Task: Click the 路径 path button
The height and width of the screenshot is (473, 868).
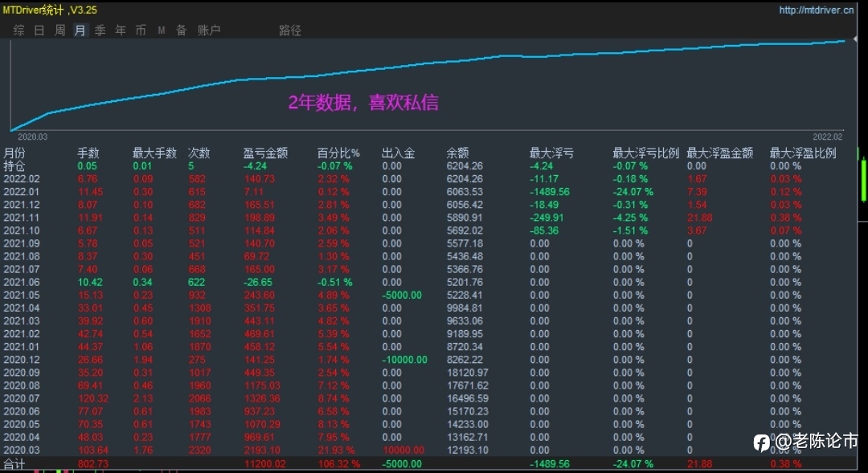Action: click(290, 31)
